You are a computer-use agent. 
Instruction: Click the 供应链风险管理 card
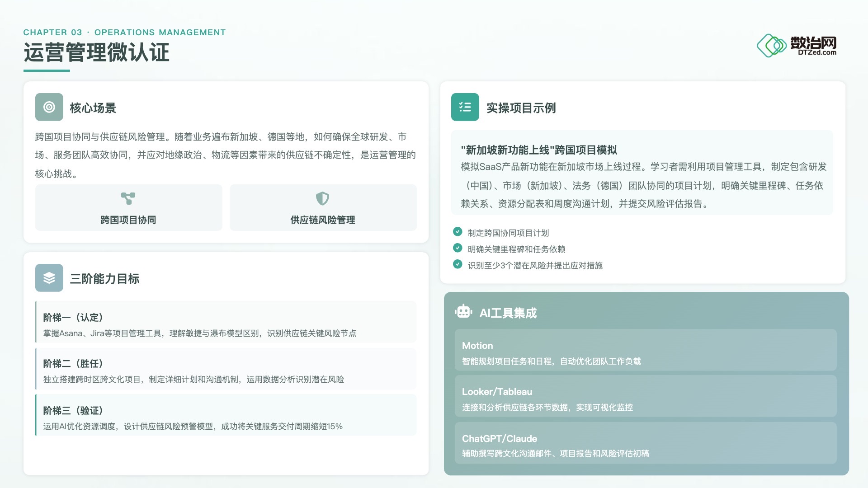click(323, 208)
